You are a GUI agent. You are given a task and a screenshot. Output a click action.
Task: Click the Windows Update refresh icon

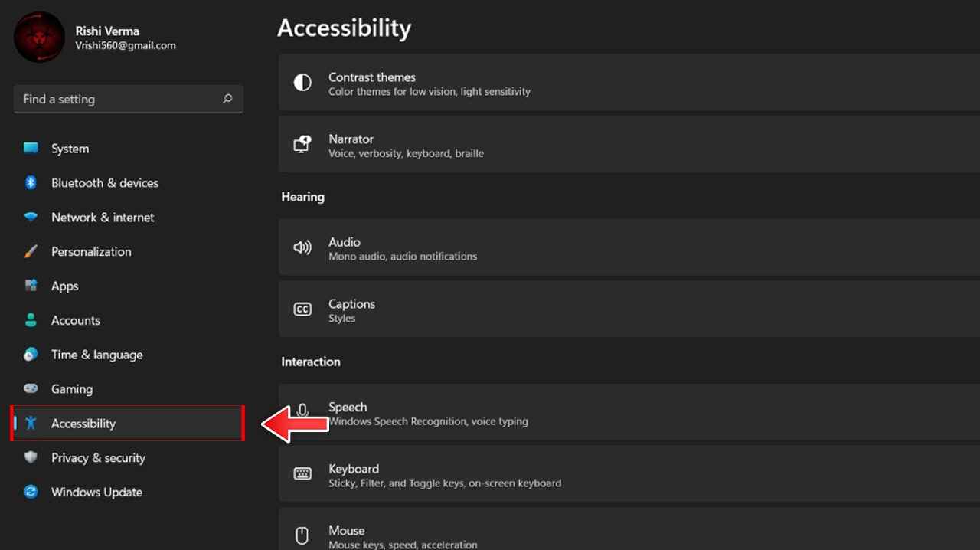[31, 492]
